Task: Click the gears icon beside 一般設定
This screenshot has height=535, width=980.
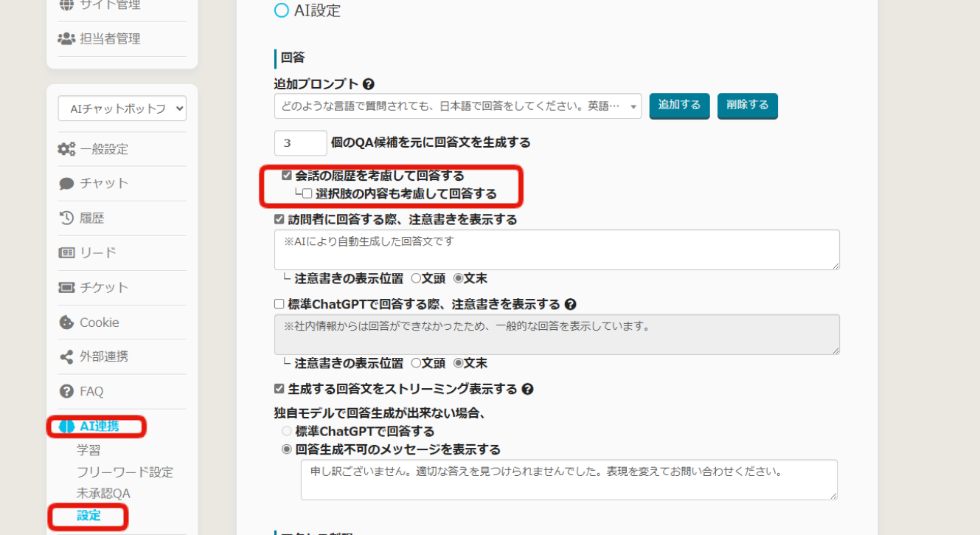Action: 66,149
